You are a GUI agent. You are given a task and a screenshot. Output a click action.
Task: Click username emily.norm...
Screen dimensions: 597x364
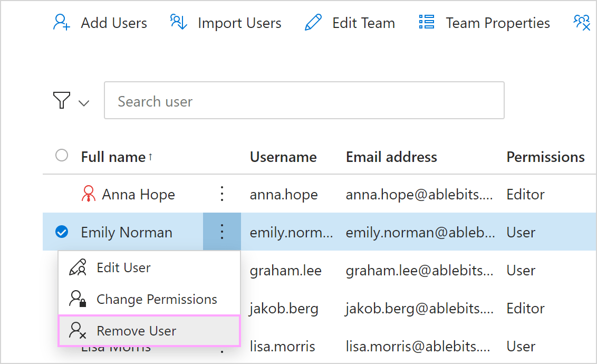(291, 232)
